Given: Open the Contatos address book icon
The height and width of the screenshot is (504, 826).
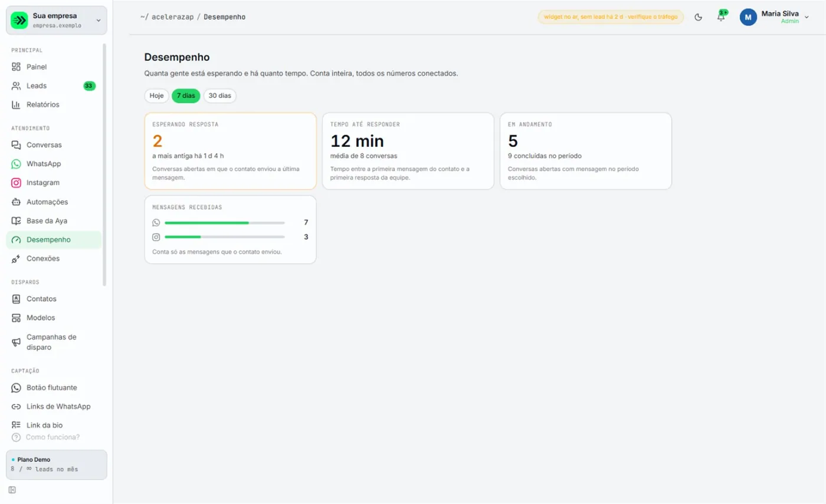Looking at the screenshot, I should coord(17,299).
